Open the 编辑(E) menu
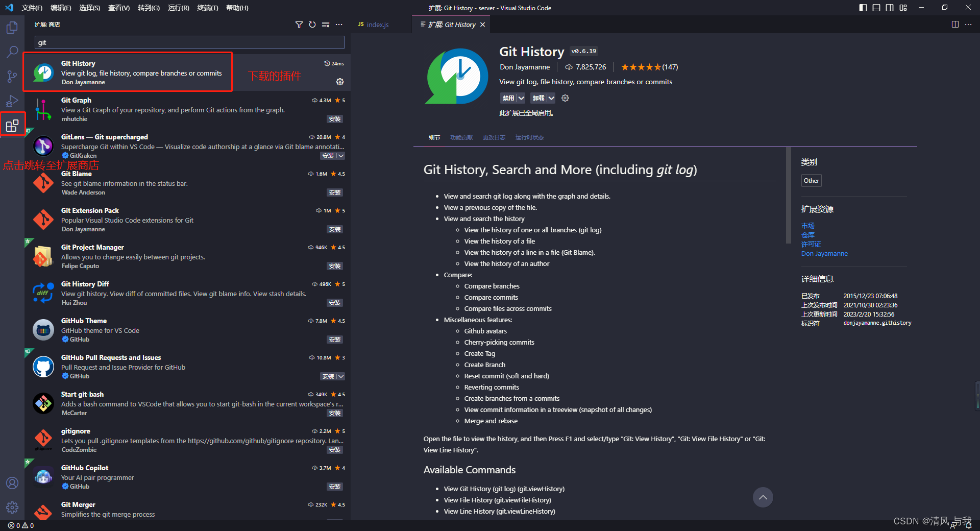 [61, 8]
